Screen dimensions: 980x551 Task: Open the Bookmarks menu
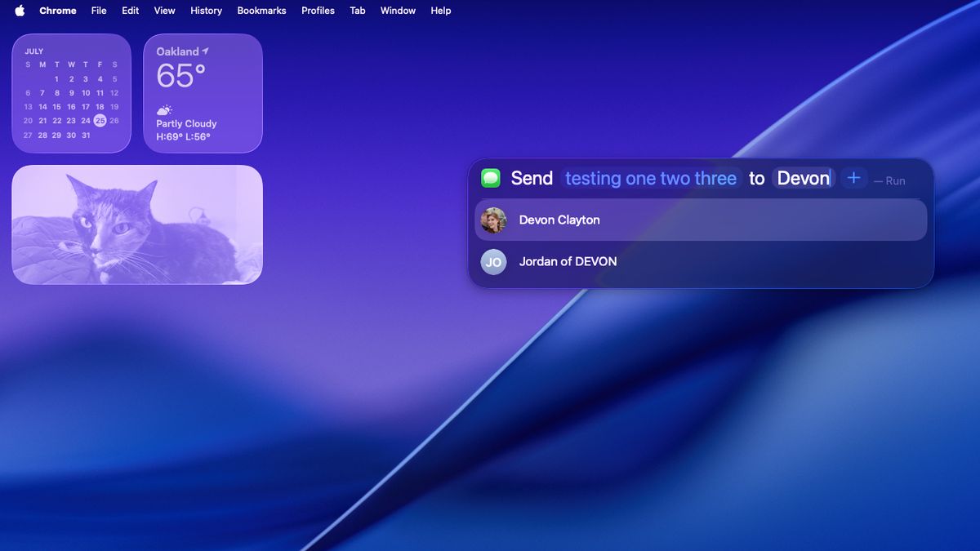[x=261, y=11]
